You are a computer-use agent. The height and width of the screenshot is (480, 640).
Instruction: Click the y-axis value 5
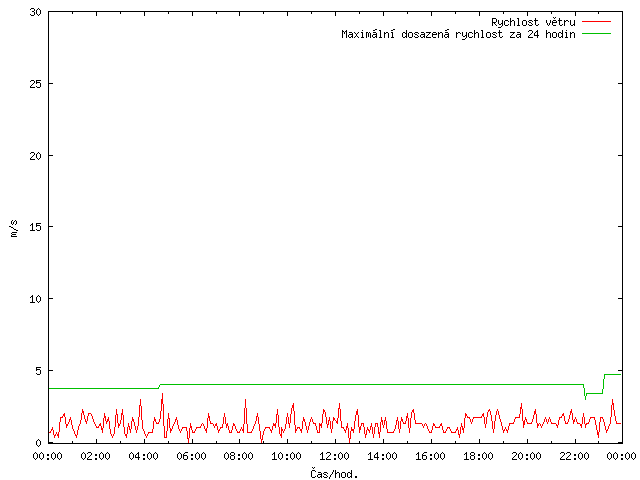click(x=39, y=371)
